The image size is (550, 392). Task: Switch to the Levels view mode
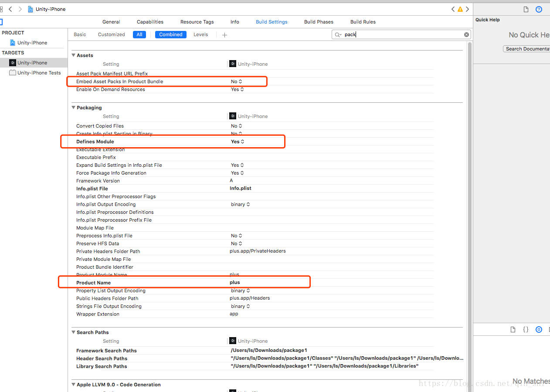200,34
